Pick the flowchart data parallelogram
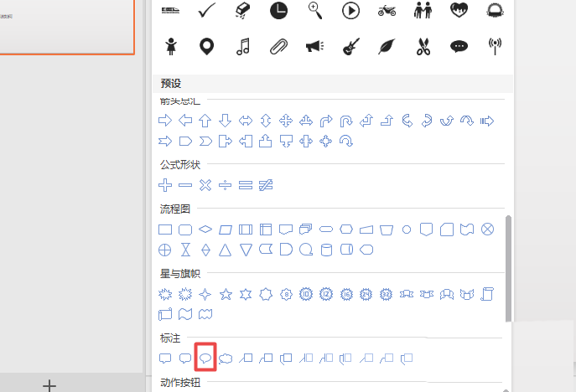576x392 pixels. click(226, 230)
